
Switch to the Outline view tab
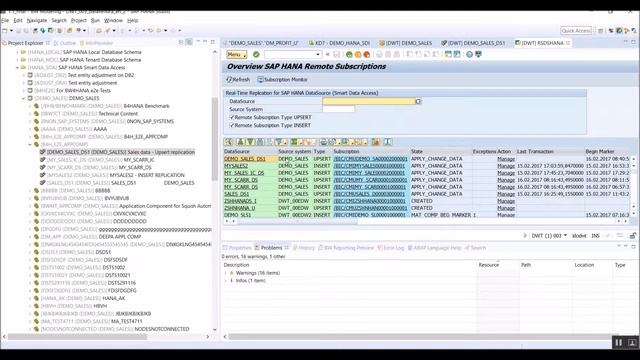[65, 43]
